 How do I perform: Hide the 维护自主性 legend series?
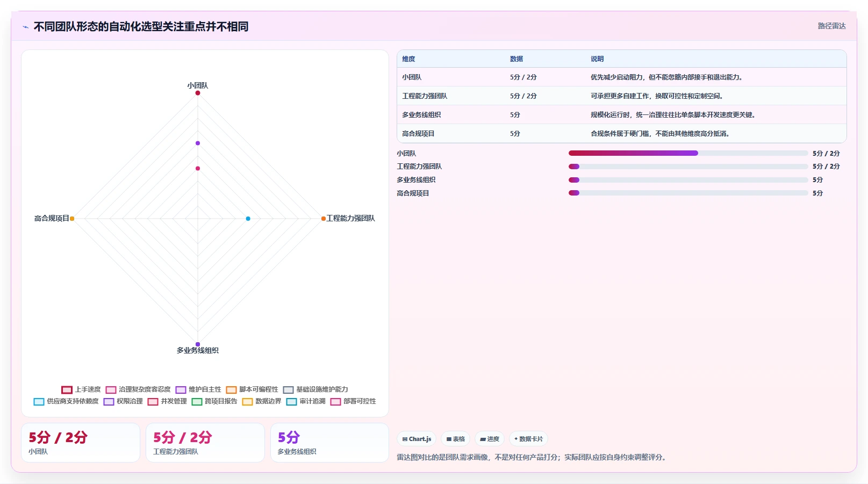[198, 389]
